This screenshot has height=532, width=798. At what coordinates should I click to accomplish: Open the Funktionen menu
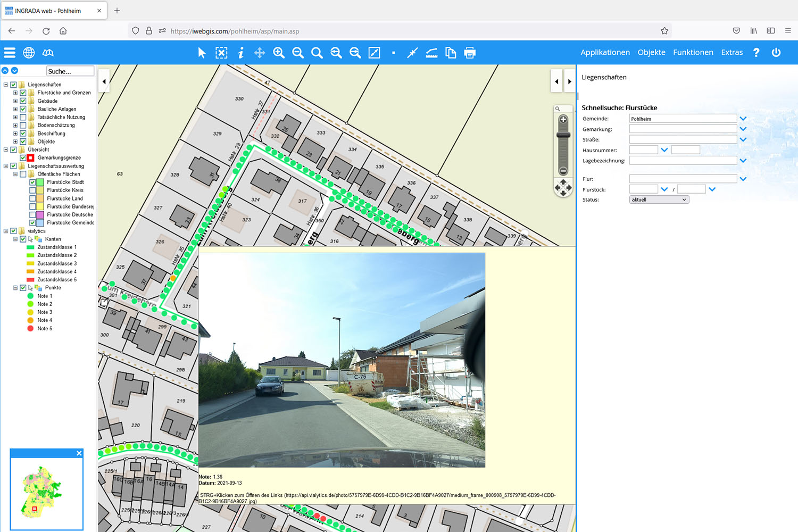tap(693, 53)
